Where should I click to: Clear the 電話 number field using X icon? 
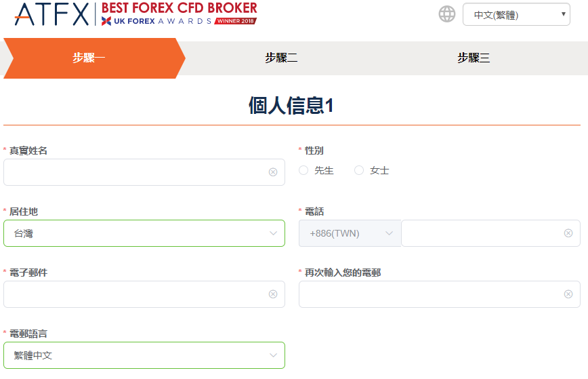click(x=568, y=233)
